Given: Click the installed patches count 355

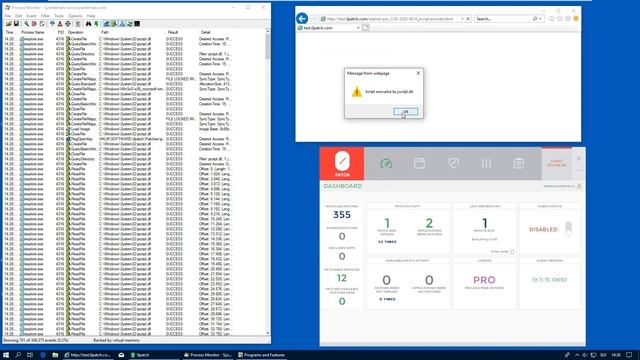Looking at the screenshot, I should pyautogui.click(x=342, y=215).
